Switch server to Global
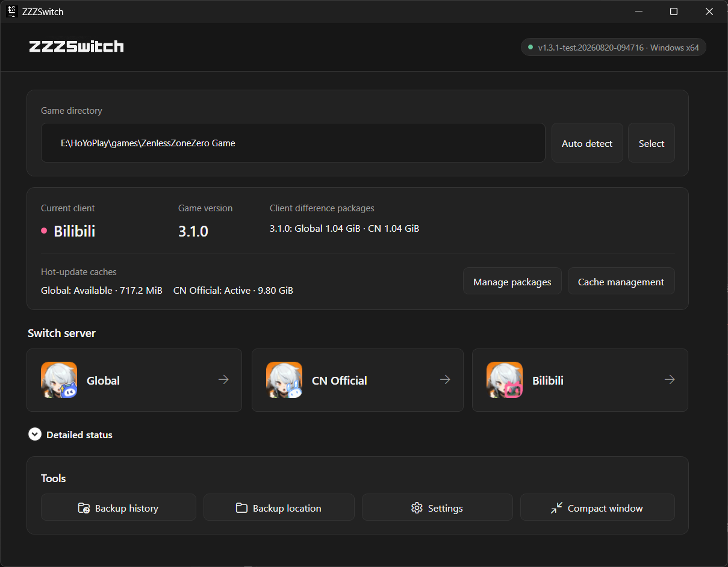This screenshot has width=728, height=567. [134, 380]
